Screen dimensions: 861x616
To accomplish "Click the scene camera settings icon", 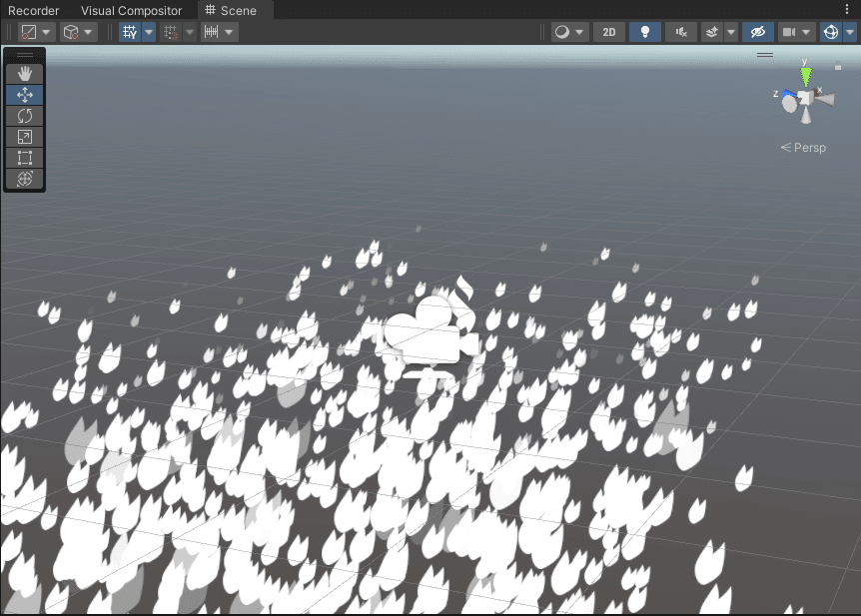I will click(789, 32).
